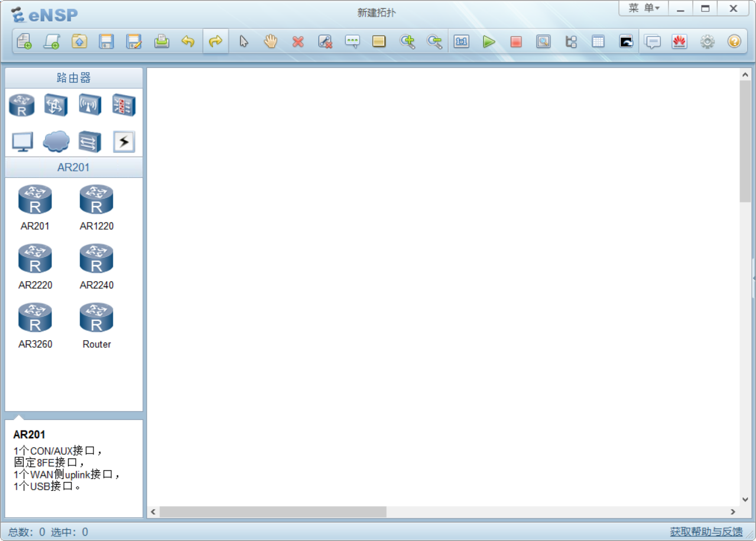Open the topology CLI terminal icon
Screen dimensions: 756x541
point(626,42)
